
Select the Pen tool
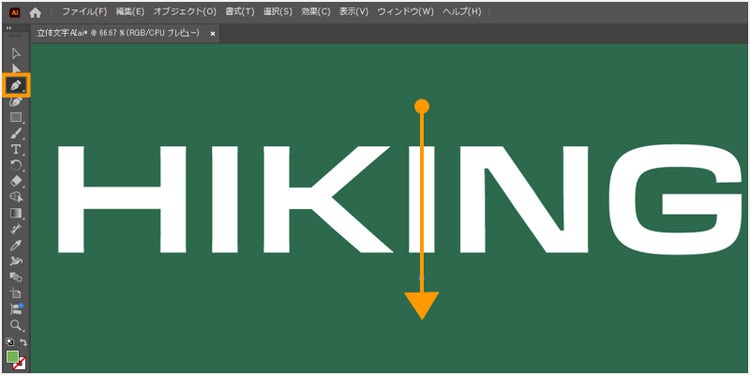point(16,86)
